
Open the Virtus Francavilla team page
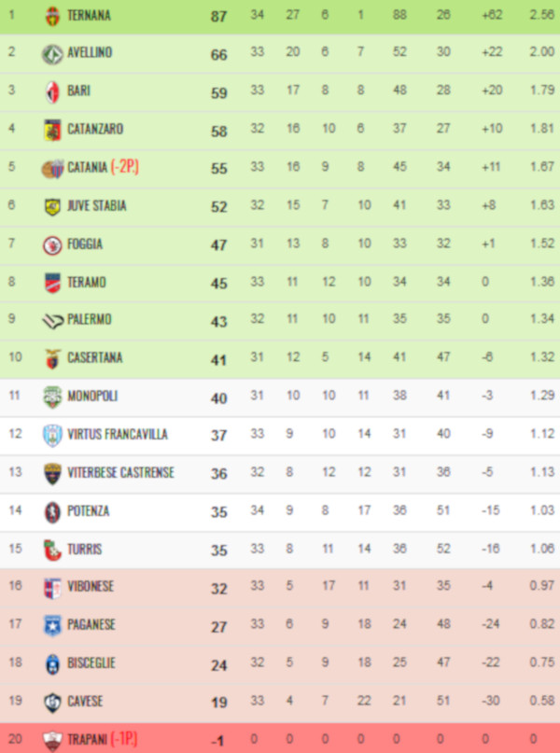tap(118, 434)
